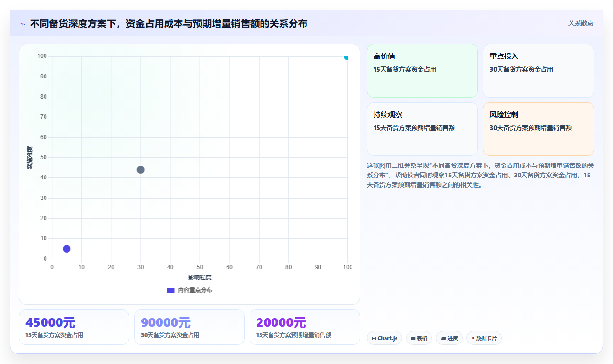Click 15天备货方案预期增量销售额 text in 持续观察 card
Screen dimensions: 613x364
pyautogui.click(x=414, y=128)
